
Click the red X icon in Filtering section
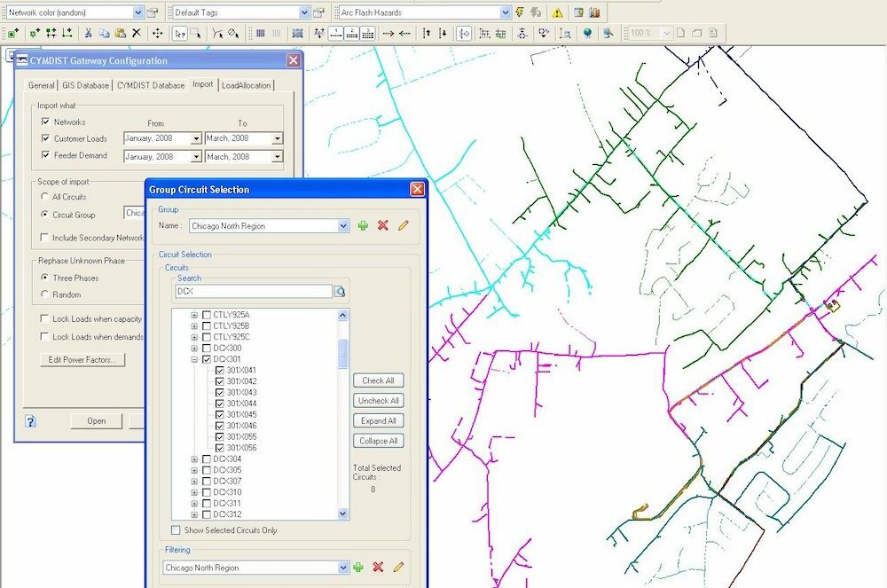[x=379, y=567]
